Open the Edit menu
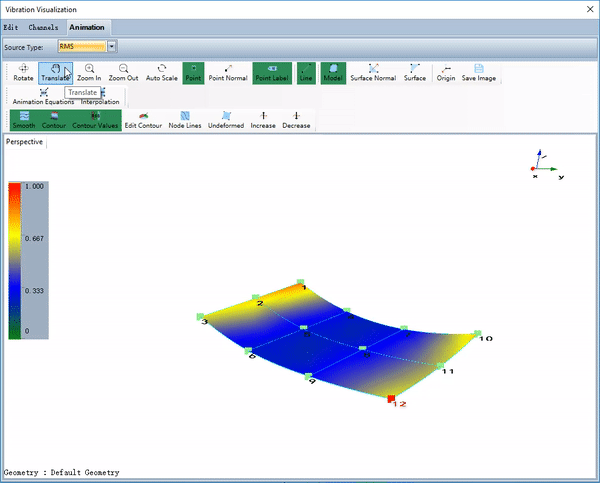Screen dimensions: 600x483 [x=11, y=27]
